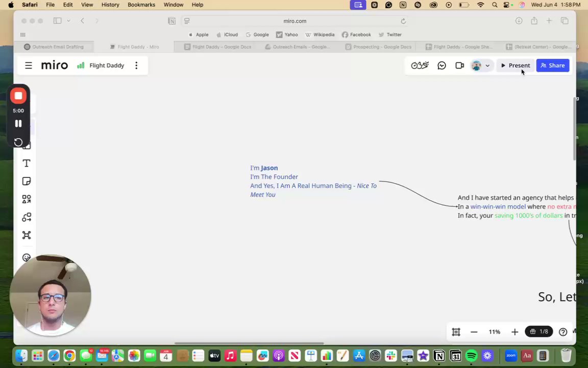Switch to Prospecting - Google Docs tab

(x=378, y=47)
